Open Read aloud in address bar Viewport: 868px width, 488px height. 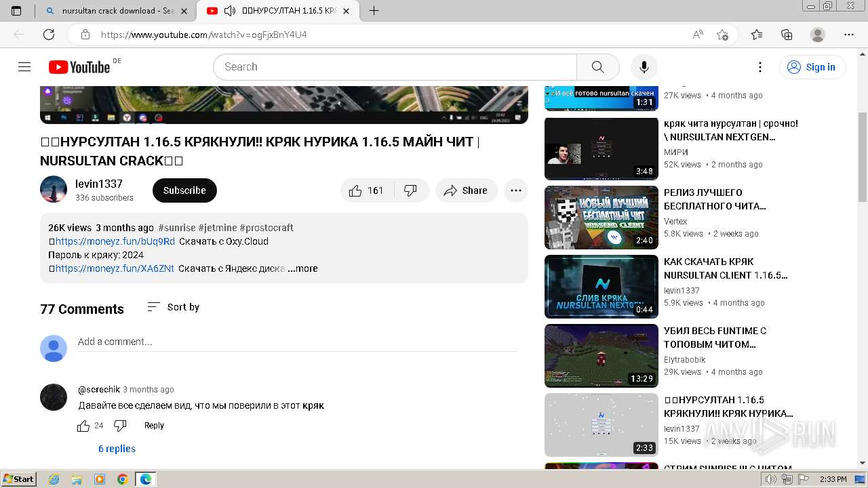click(x=698, y=35)
